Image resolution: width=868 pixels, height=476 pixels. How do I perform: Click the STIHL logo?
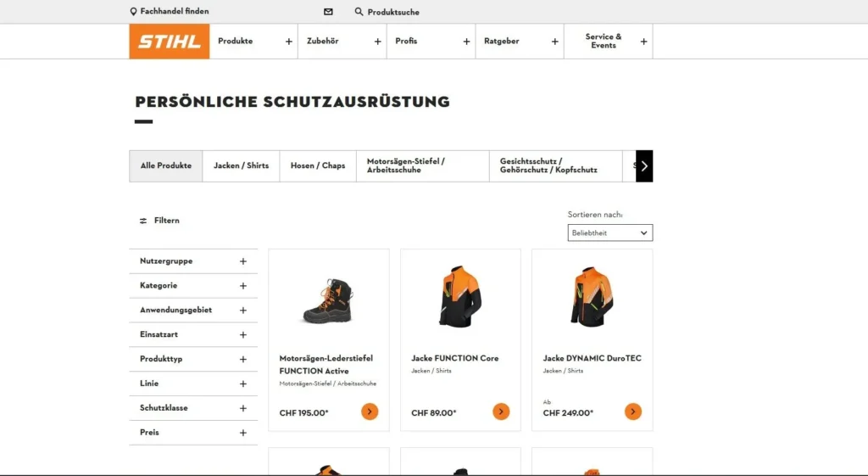pos(170,41)
